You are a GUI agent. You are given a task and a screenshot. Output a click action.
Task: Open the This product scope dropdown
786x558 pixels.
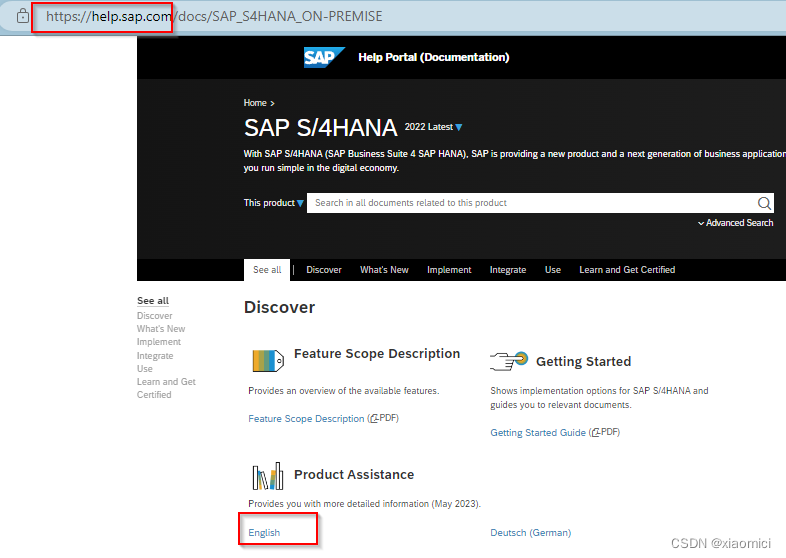point(274,203)
